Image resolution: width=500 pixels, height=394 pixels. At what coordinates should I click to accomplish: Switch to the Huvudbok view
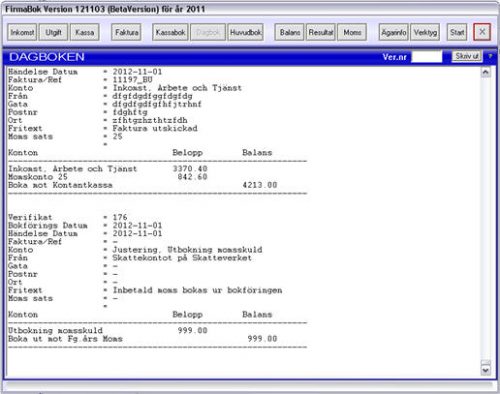pos(246,32)
